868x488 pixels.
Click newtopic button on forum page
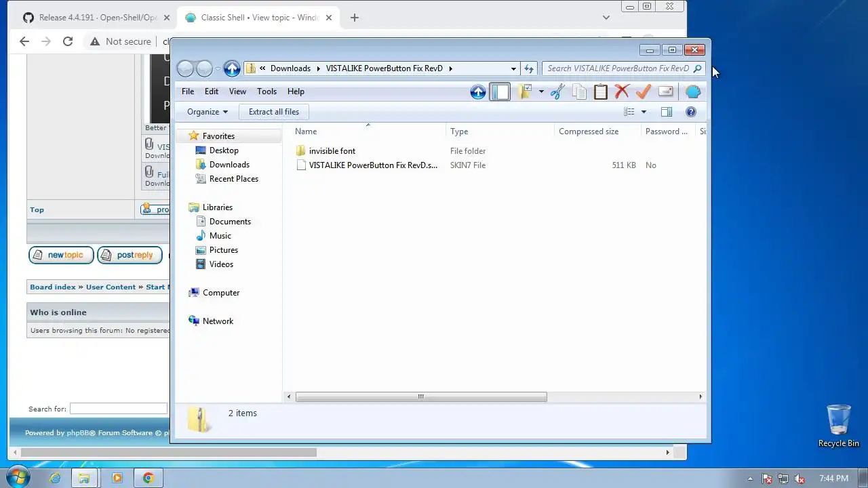point(61,255)
